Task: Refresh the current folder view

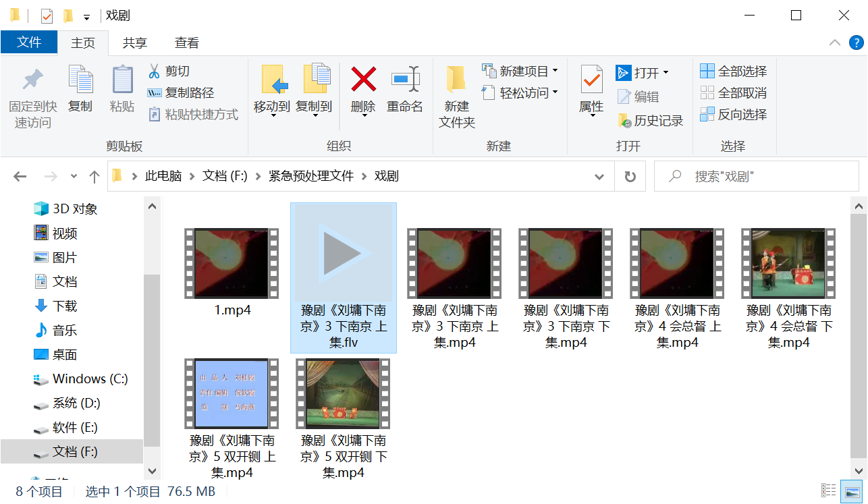Action: [x=630, y=177]
